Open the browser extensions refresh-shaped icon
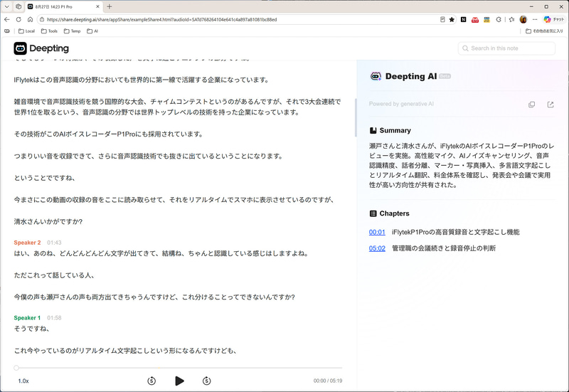 tap(499, 20)
